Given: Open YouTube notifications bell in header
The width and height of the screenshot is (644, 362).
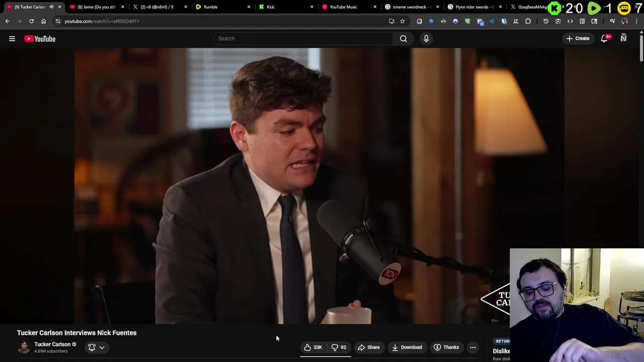Looking at the screenshot, I should click(x=604, y=39).
